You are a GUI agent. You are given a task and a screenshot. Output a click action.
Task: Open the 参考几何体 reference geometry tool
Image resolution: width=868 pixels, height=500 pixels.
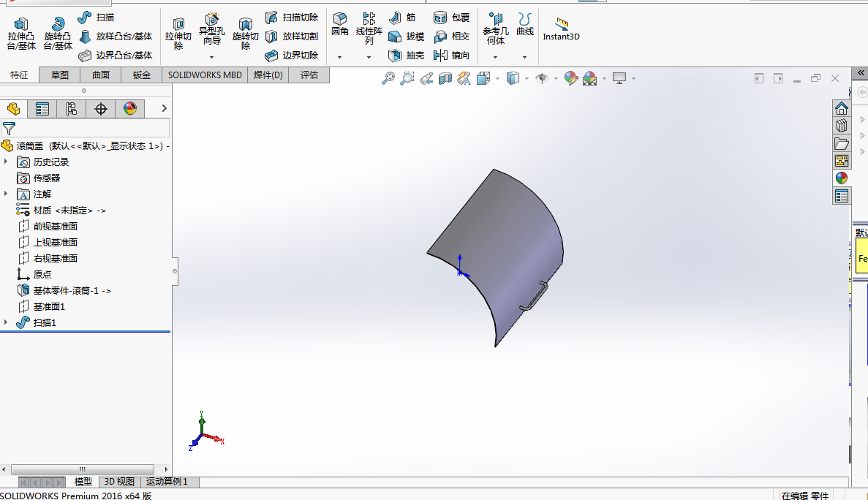coord(496,29)
